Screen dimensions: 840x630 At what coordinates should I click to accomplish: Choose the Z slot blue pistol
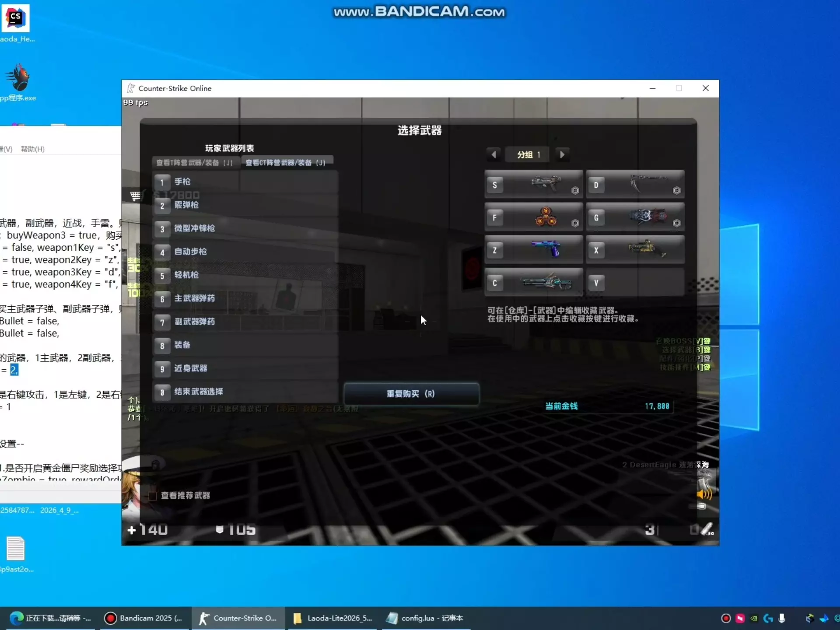[x=533, y=250]
